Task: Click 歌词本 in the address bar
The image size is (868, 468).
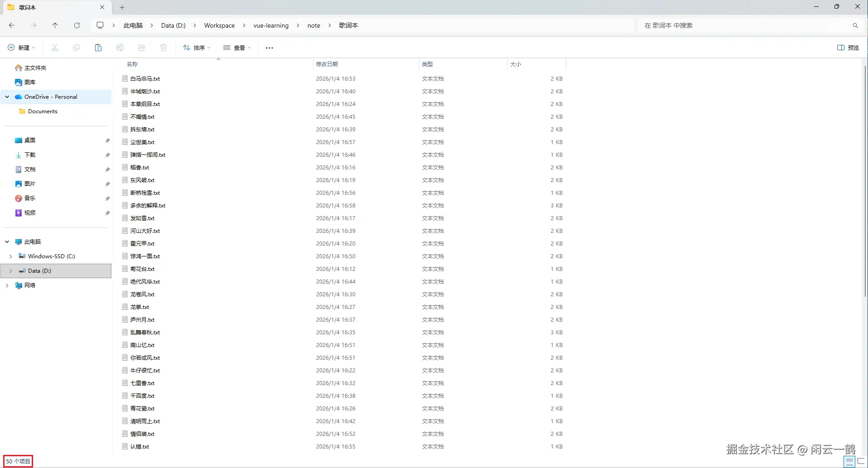Action: coord(349,25)
